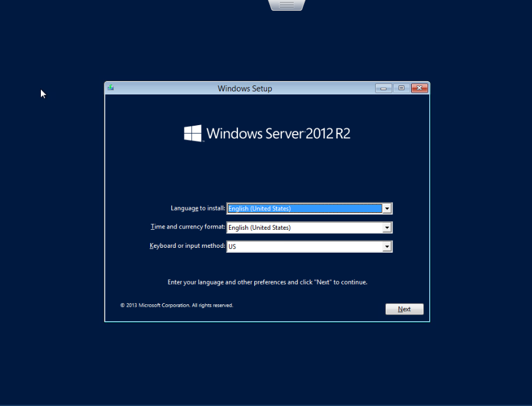Click the "Language to install:" label
Image resolution: width=532 pixels, height=406 pixels.
coord(198,208)
